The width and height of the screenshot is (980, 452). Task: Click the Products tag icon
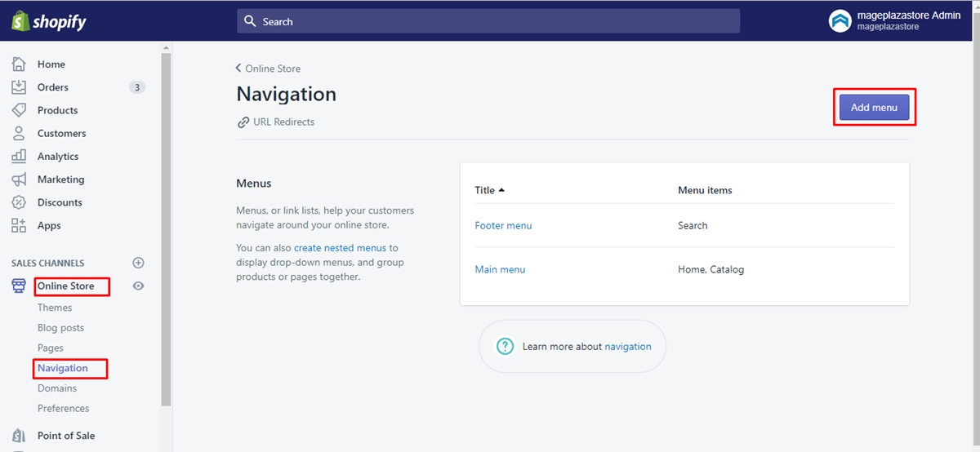tap(19, 110)
